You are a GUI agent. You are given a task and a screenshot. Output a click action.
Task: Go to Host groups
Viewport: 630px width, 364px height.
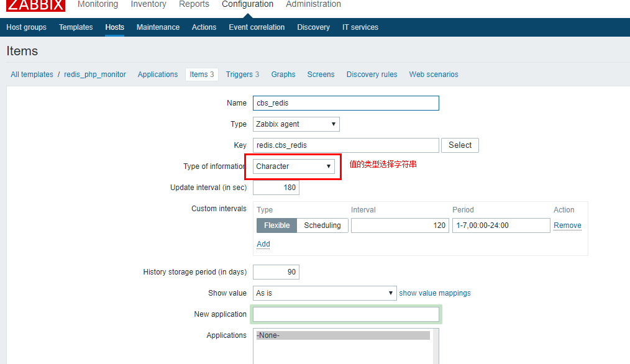tap(27, 27)
